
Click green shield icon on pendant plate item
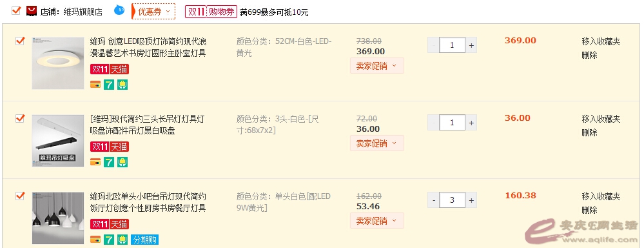pos(122,162)
